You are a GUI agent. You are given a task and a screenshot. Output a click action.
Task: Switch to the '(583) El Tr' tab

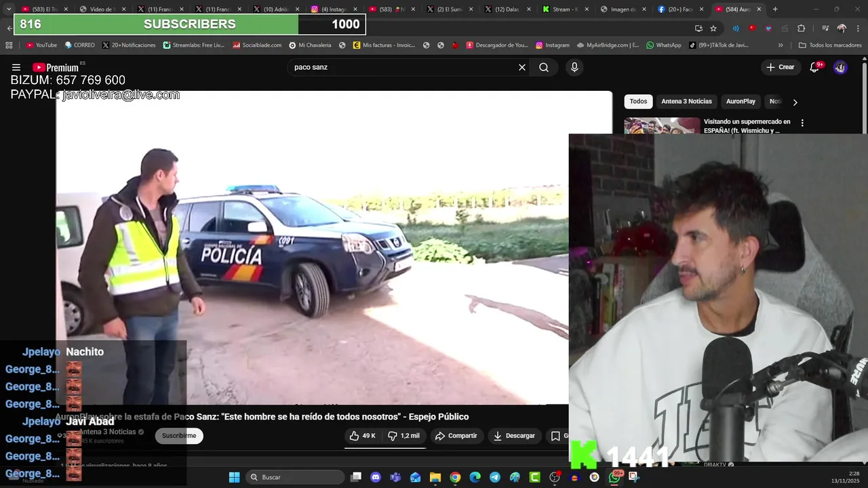(45, 9)
